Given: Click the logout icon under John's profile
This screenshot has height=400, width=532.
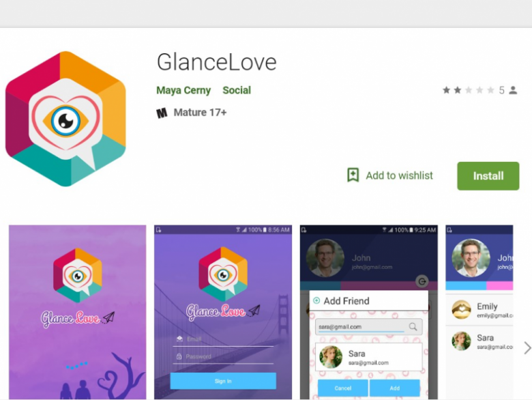Looking at the screenshot, I should pyautogui.click(x=422, y=281).
